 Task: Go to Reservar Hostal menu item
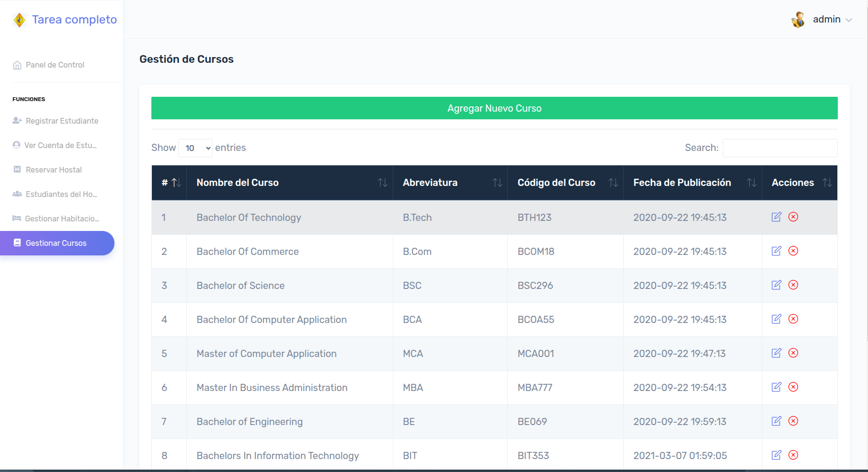54,170
